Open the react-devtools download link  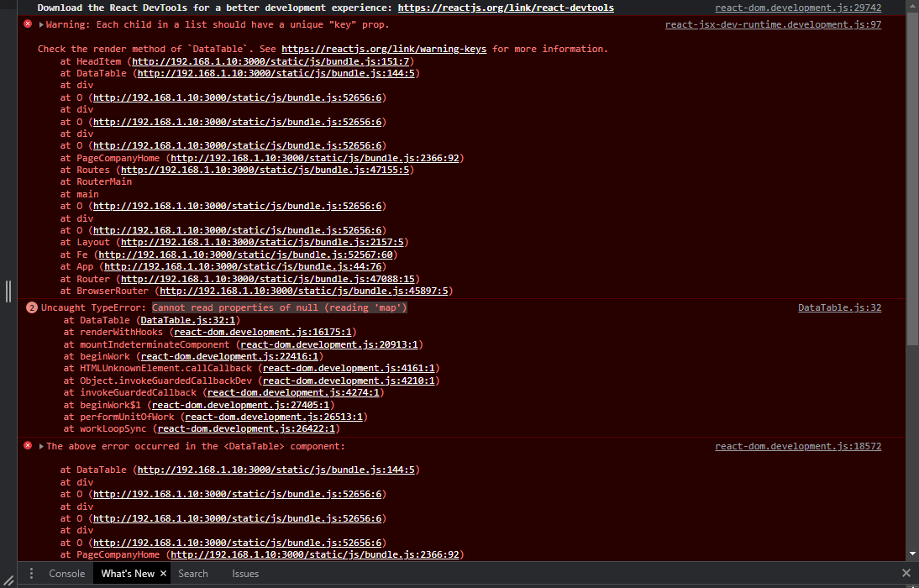[x=506, y=8]
